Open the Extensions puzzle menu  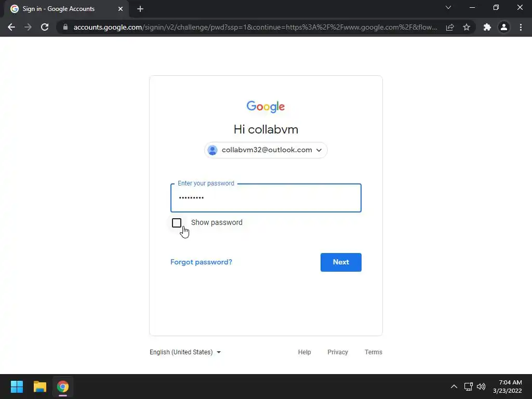[x=487, y=27]
